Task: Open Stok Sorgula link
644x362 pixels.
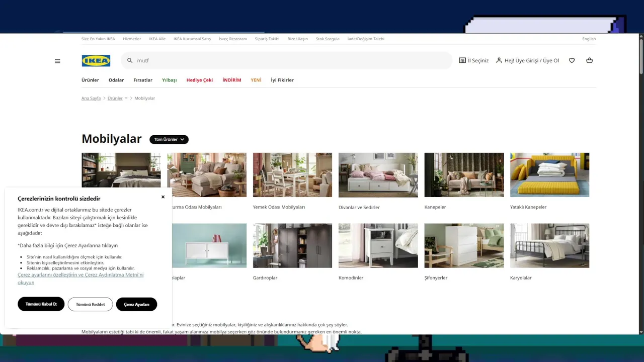Action: point(328,39)
